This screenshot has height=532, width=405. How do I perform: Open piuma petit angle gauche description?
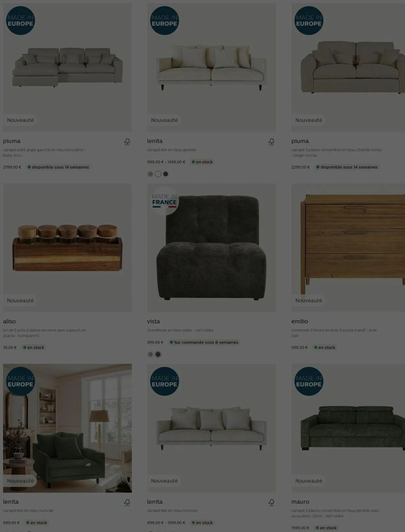click(x=44, y=152)
